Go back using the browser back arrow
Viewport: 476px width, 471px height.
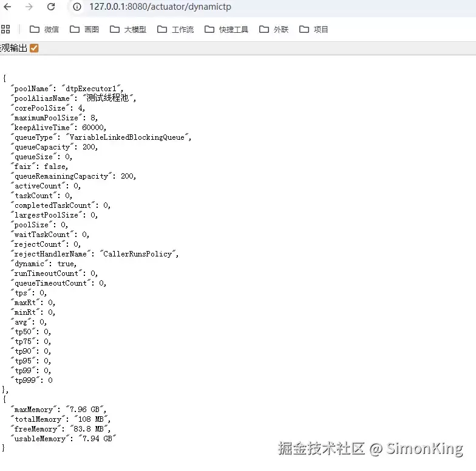pos(7,7)
